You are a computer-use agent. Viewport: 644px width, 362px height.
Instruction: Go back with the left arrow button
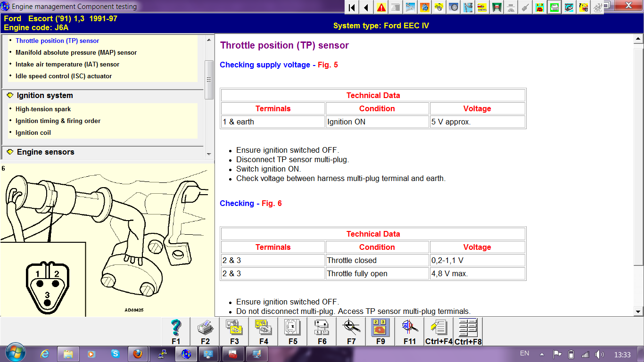coord(366,7)
